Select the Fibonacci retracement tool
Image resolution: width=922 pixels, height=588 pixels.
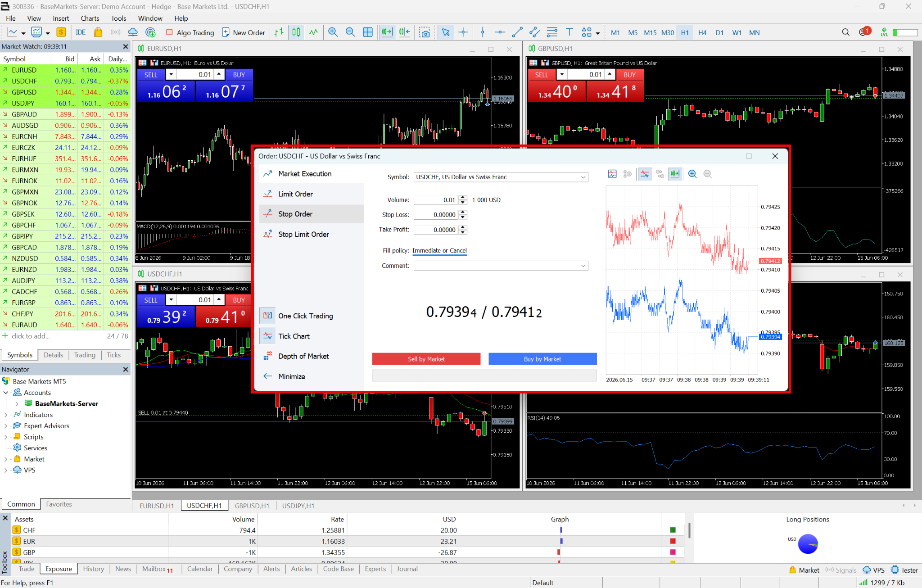(552, 32)
